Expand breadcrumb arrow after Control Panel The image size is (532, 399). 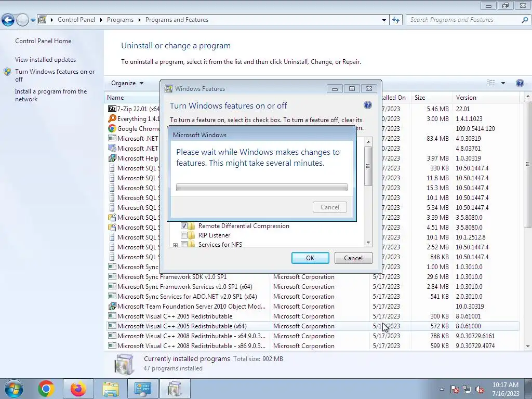tap(101, 20)
